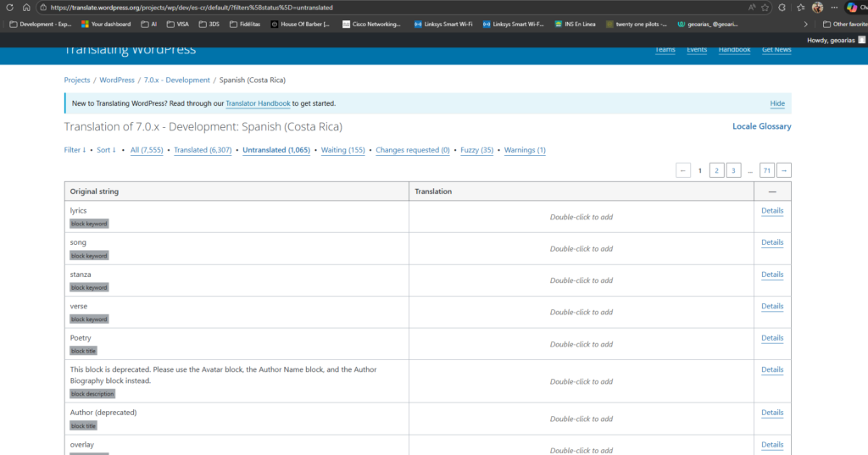868x455 pixels.
Task: Open the Locale Glossary link
Action: pos(761,126)
